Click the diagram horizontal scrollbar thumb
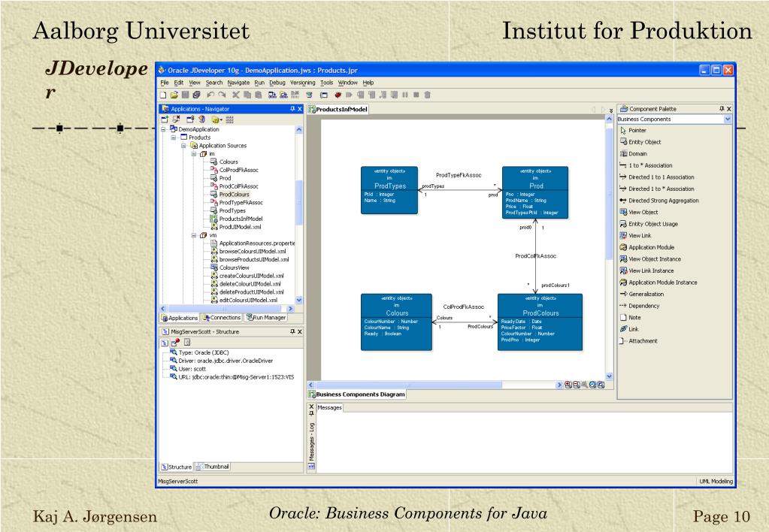This screenshot has width=769, height=532. click(410, 385)
